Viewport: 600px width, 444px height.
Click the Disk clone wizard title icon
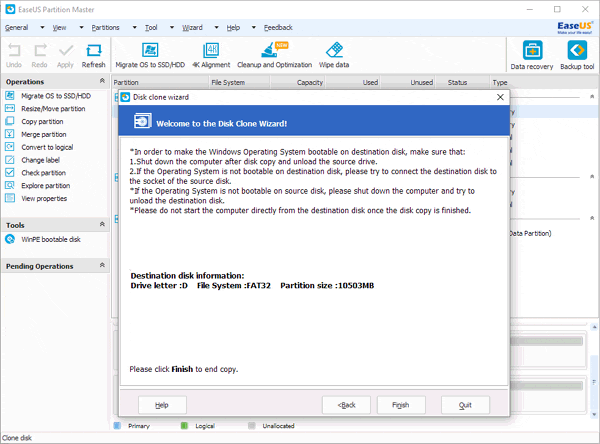point(125,97)
